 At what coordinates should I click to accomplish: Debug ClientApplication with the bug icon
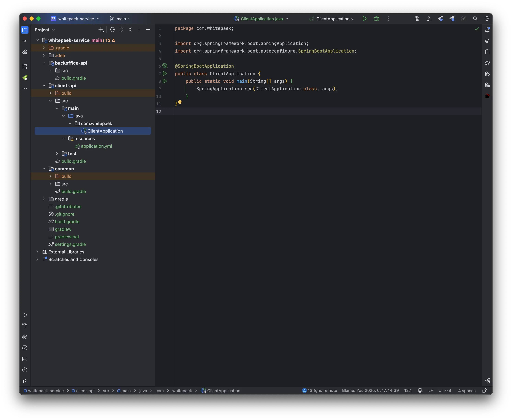(x=376, y=19)
